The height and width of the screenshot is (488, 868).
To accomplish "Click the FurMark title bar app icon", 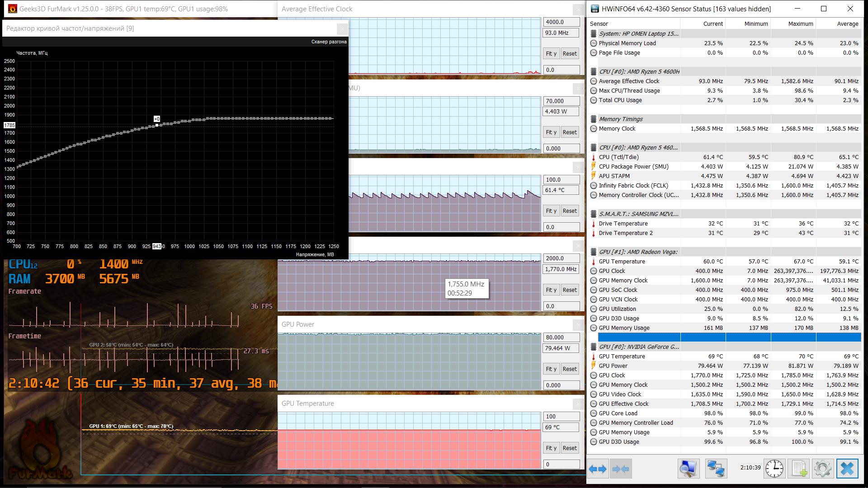I will 13,9.
